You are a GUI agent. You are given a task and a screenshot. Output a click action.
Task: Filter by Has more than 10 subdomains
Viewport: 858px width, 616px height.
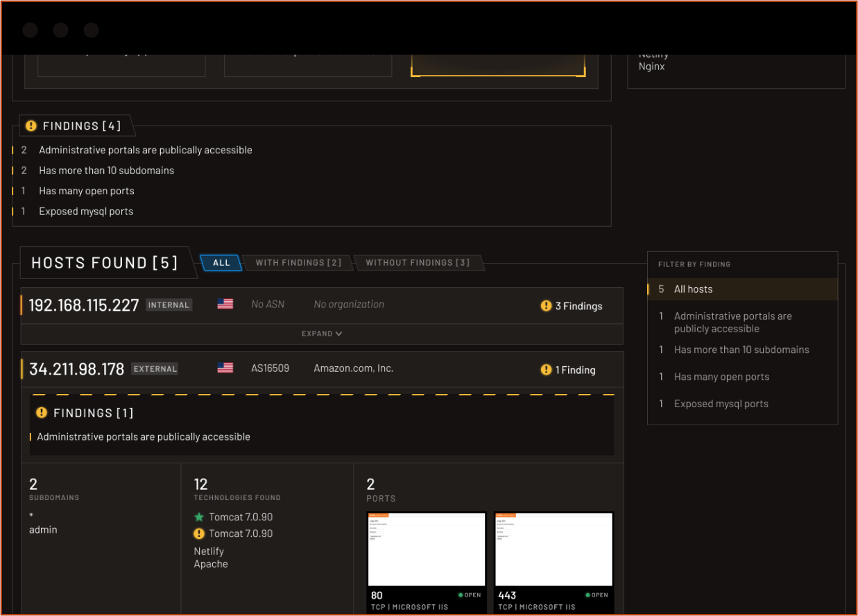click(741, 350)
